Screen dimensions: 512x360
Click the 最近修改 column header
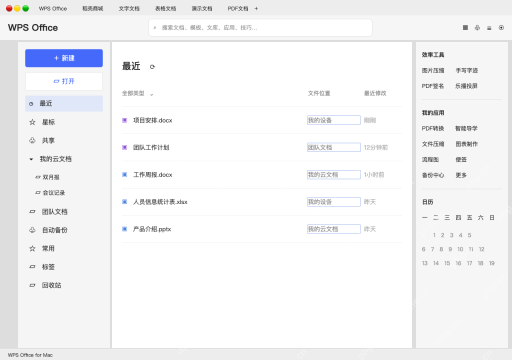tap(375, 93)
